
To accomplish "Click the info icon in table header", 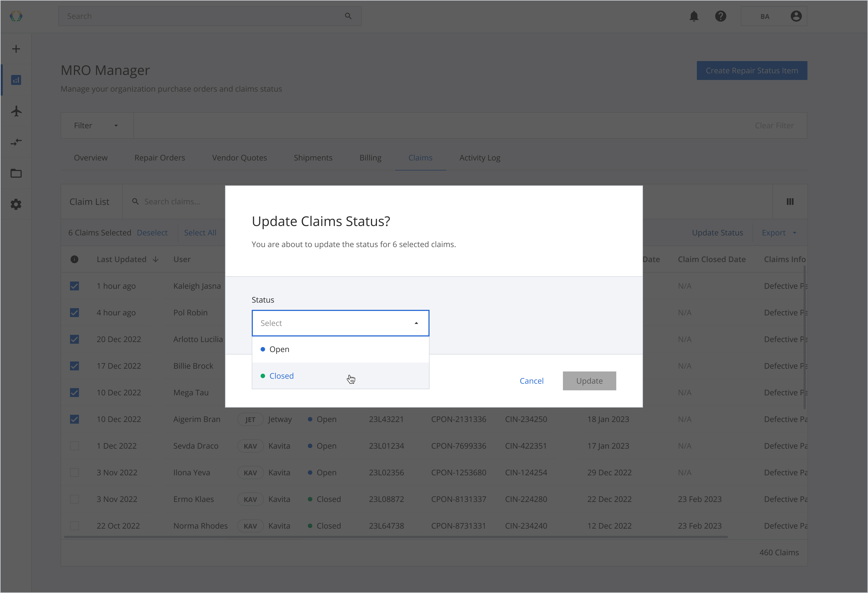I will (x=74, y=259).
